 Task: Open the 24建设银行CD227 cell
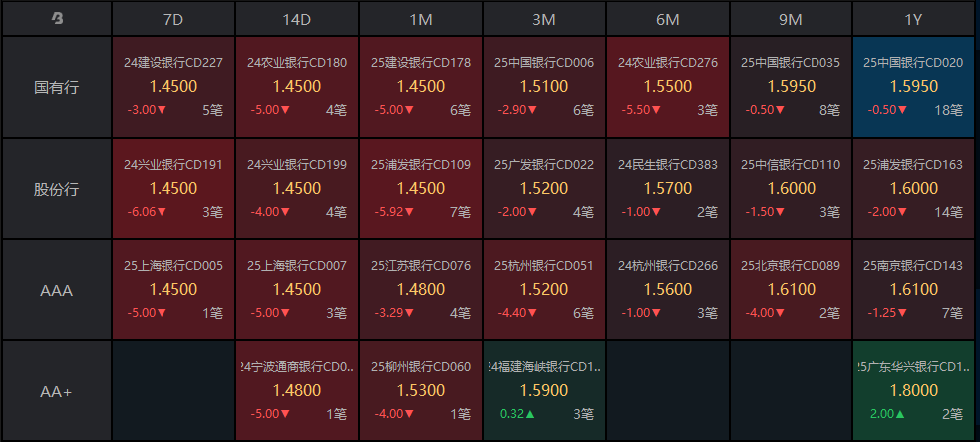[173, 87]
